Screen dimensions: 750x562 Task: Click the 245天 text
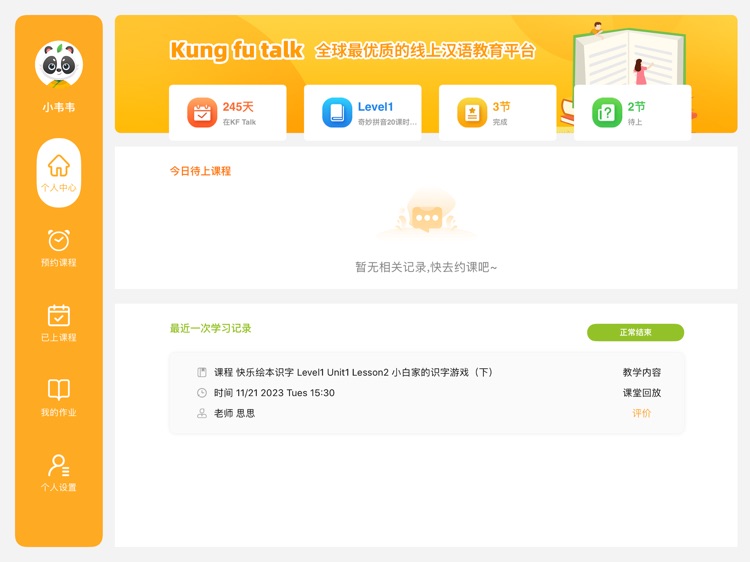point(238,107)
